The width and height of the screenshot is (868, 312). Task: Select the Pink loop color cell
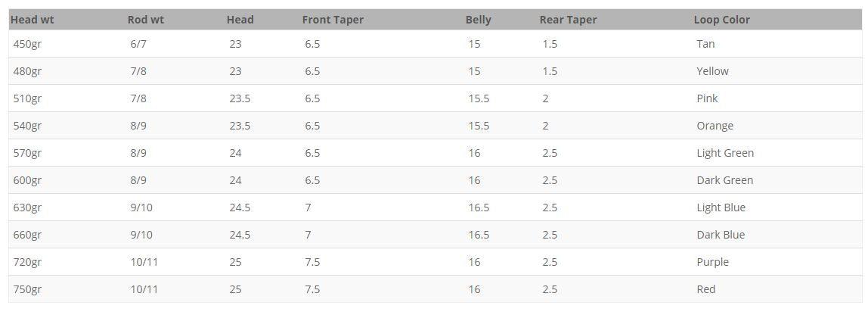pyautogui.click(x=707, y=98)
